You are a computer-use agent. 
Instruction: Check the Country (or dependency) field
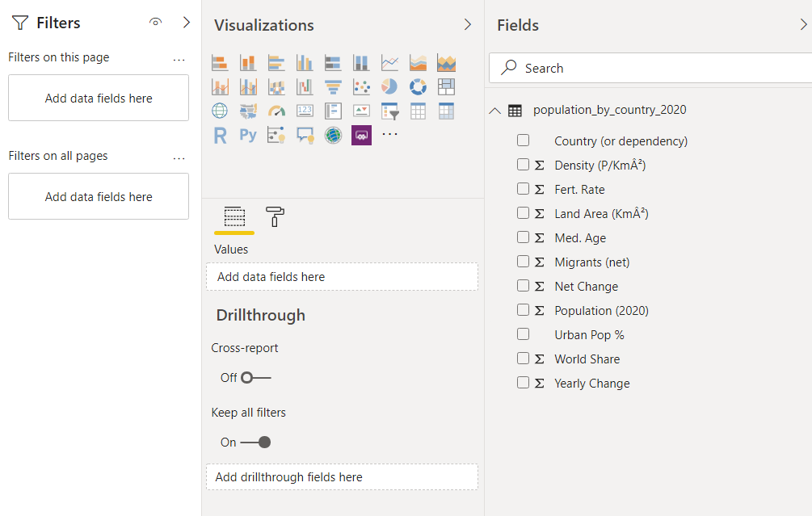pos(523,141)
